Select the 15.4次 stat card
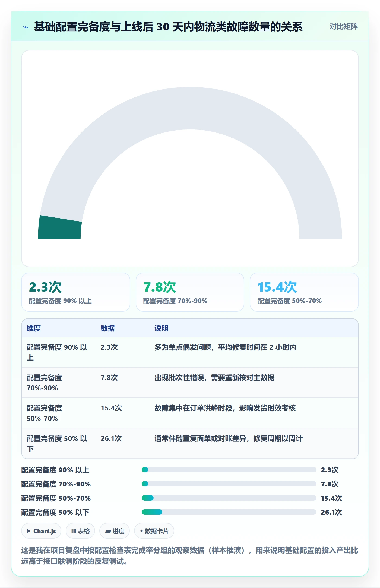 [x=304, y=292]
